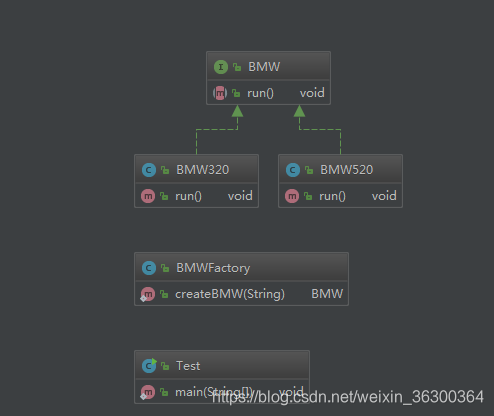Click the blue class icon beside BMW320
This screenshot has height=416, width=494.
pos(149,170)
